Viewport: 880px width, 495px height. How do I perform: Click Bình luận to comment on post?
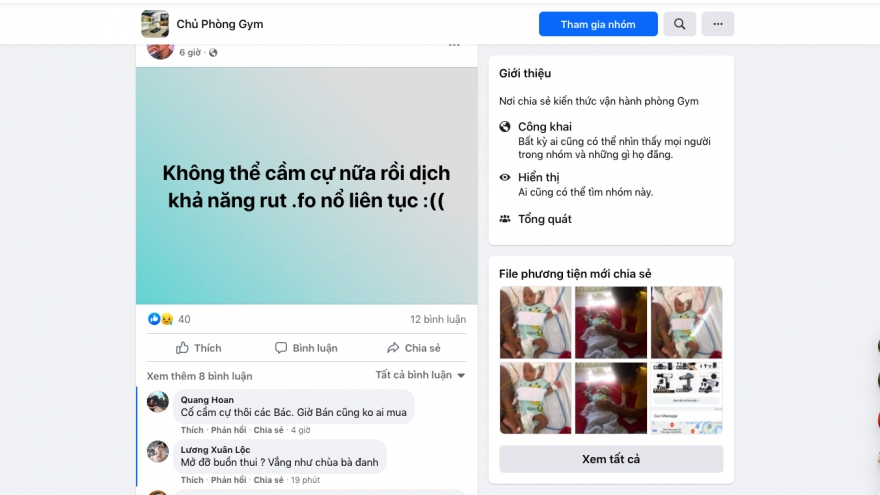306,348
